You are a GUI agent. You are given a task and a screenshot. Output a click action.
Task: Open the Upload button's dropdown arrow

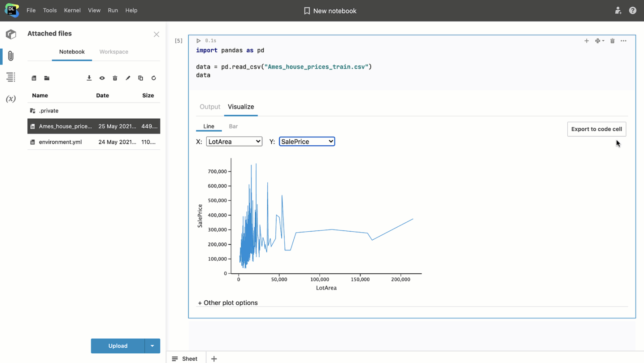[x=152, y=346]
